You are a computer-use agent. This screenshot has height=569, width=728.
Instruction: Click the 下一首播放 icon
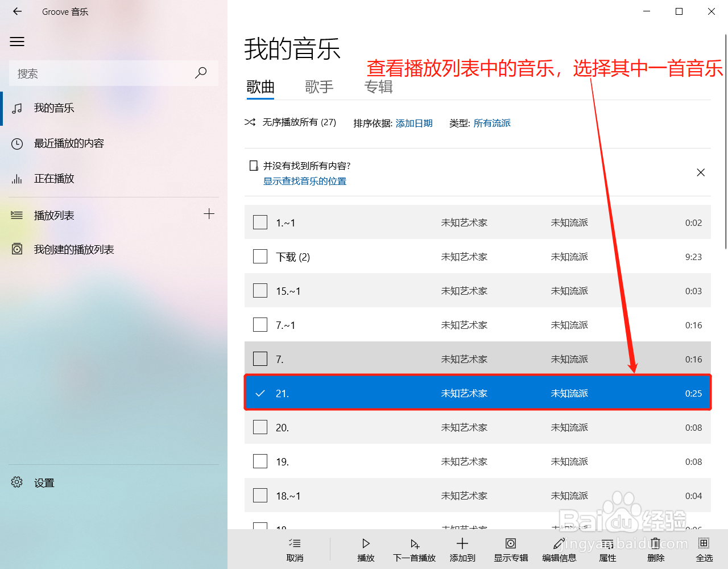(414, 543)
